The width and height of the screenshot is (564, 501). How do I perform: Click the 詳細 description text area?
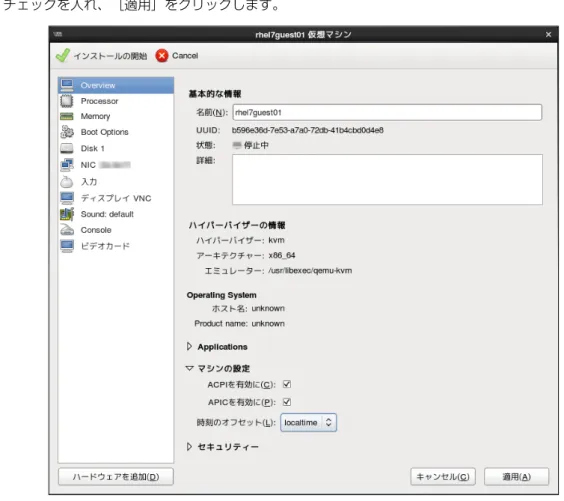click(387, 179)
